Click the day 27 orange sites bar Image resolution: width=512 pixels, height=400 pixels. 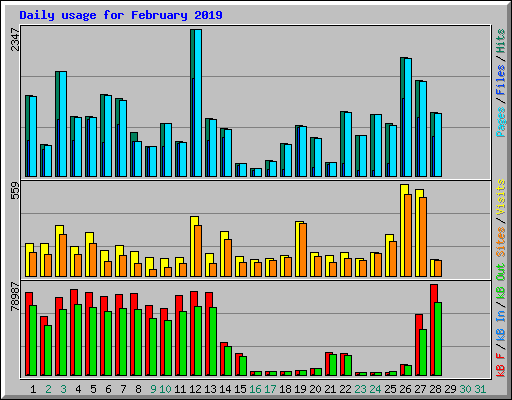click(x=423, y=237)
